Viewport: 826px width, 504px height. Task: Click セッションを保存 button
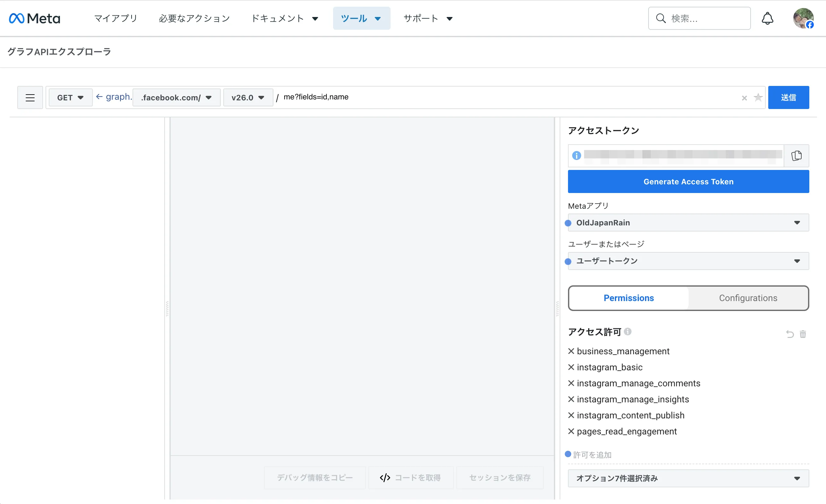[x=500, y=477]
